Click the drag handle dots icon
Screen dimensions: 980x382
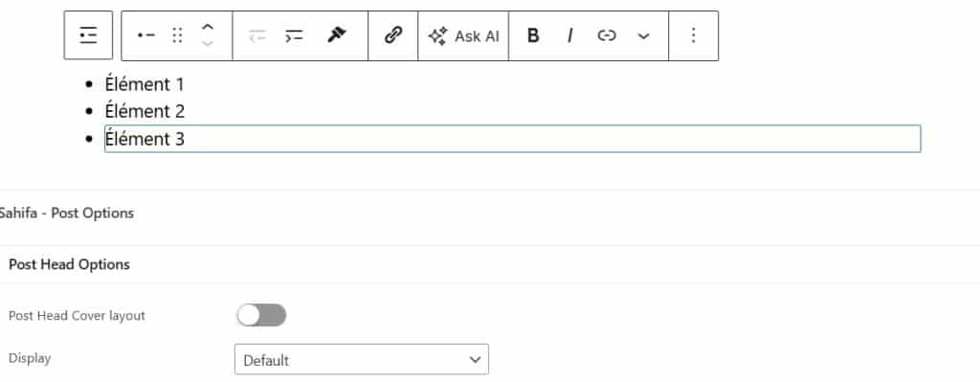coord(177,35)
